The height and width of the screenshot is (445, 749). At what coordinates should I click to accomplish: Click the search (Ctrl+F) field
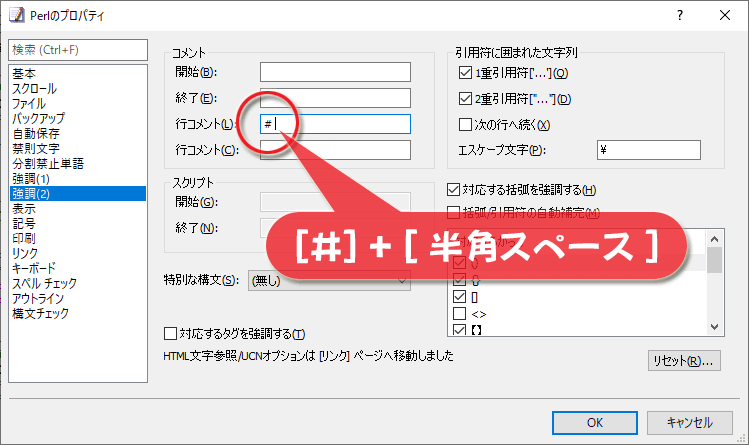click(78, 50)
